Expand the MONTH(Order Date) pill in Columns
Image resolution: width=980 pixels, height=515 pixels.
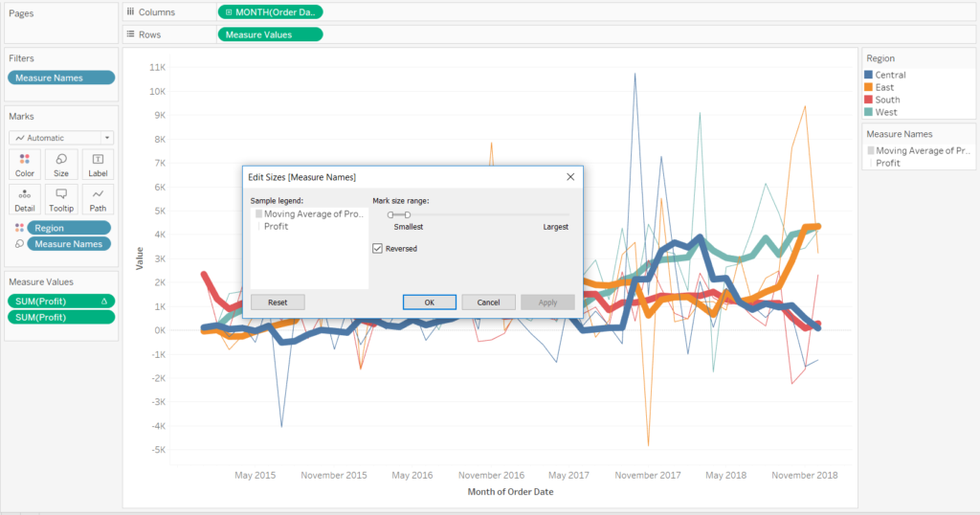(x=229, y=12)
